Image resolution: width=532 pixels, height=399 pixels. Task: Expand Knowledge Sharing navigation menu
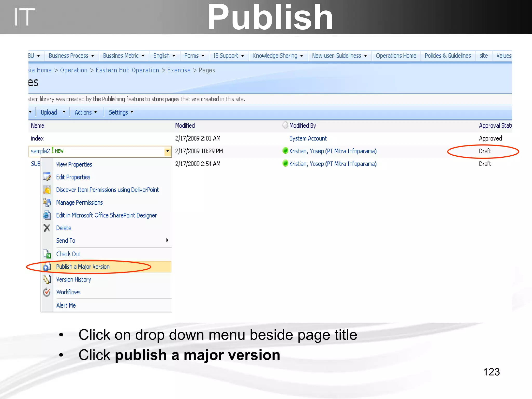coord(302,56)
